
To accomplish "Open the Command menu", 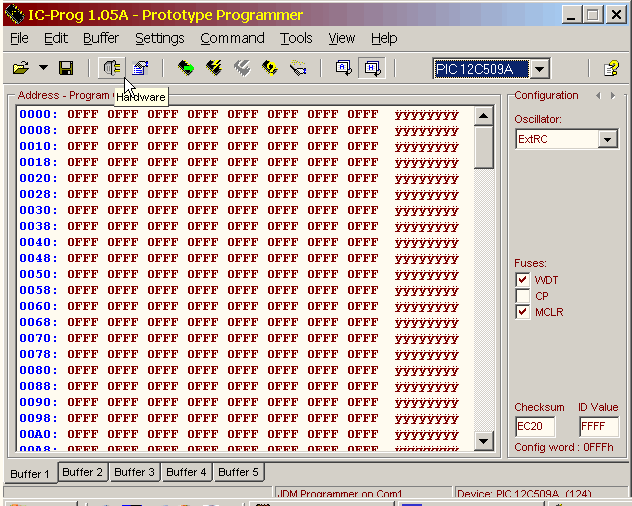I will coord(232,38).
